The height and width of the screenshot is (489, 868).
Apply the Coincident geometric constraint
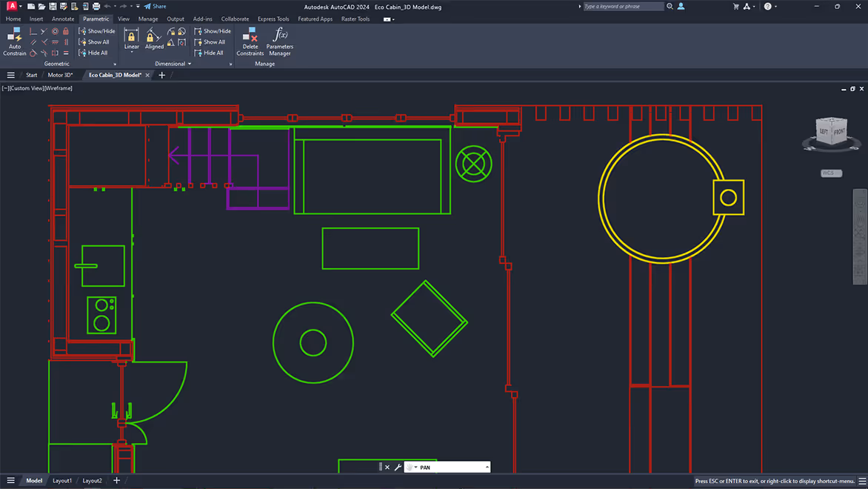(33, 31)
